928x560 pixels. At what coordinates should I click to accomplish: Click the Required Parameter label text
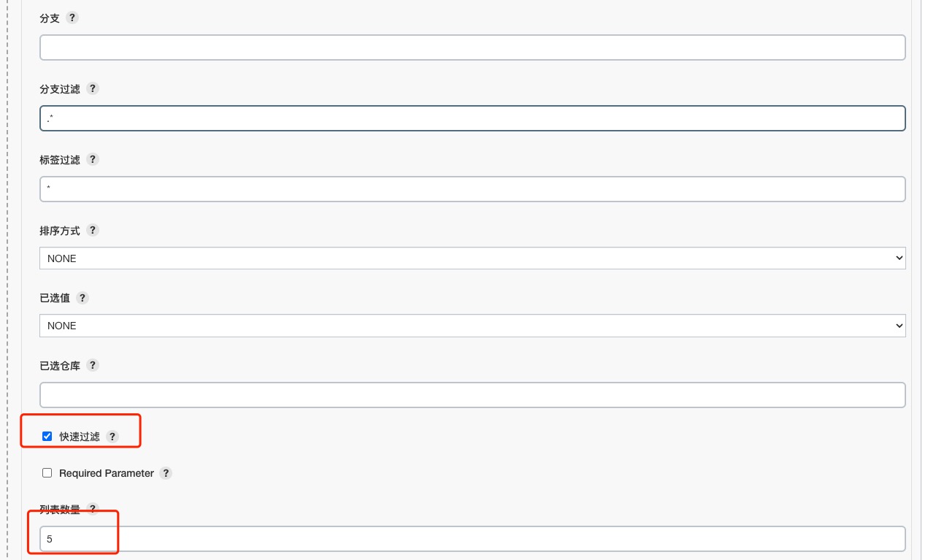click(107, 473)
